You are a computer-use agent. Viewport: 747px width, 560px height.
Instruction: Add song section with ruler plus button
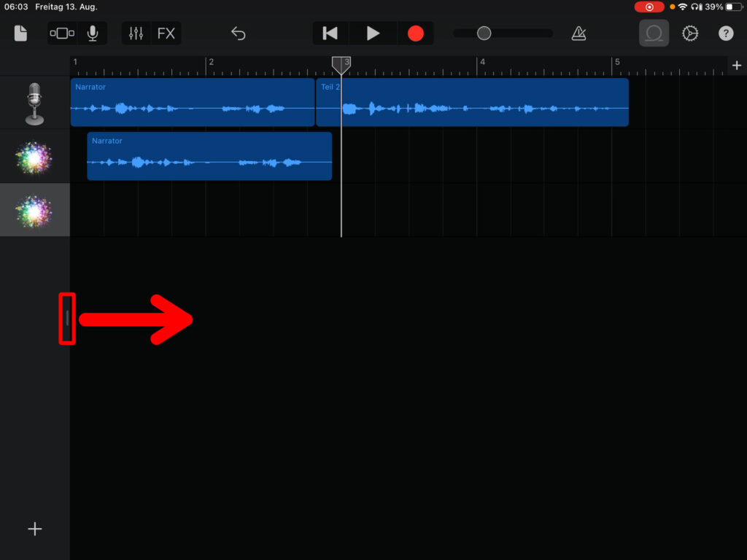click(736, 66)
